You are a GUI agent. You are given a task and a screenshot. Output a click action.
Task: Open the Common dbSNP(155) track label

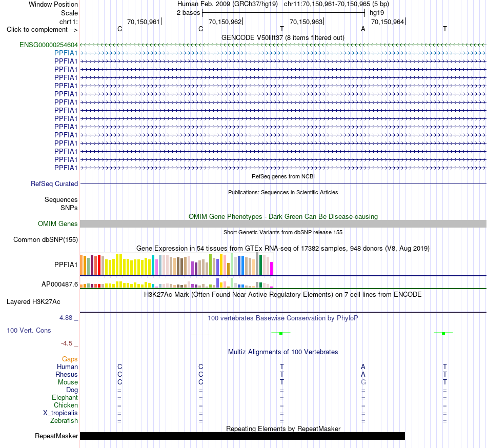pos(45,240)
